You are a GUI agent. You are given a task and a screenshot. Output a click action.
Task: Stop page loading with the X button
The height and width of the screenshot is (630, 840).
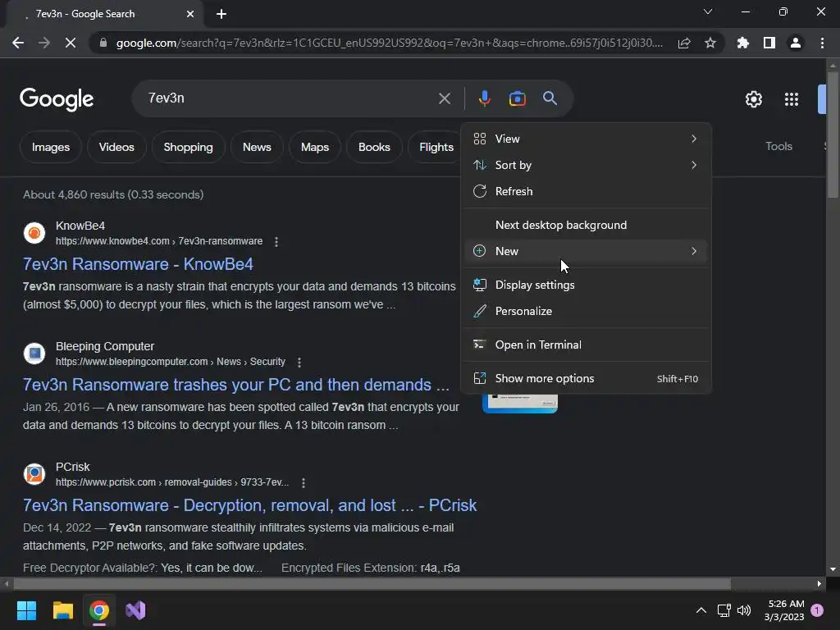pos(71,43)
